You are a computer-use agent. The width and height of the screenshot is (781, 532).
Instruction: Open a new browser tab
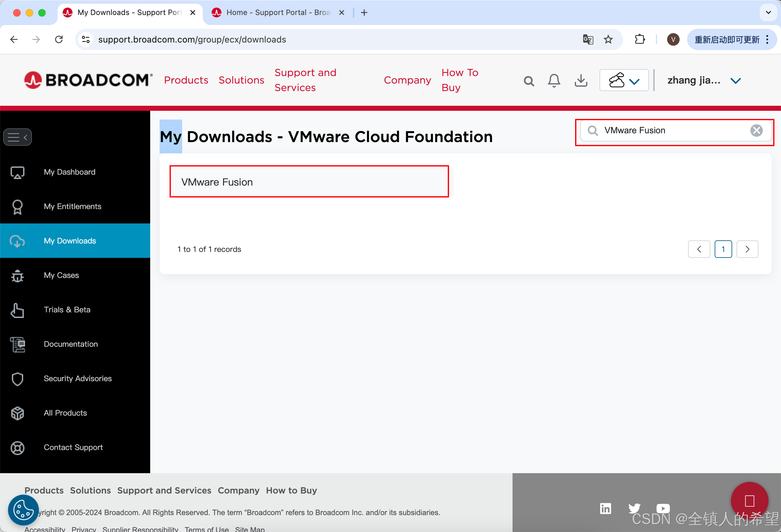(x=364, y=13)
